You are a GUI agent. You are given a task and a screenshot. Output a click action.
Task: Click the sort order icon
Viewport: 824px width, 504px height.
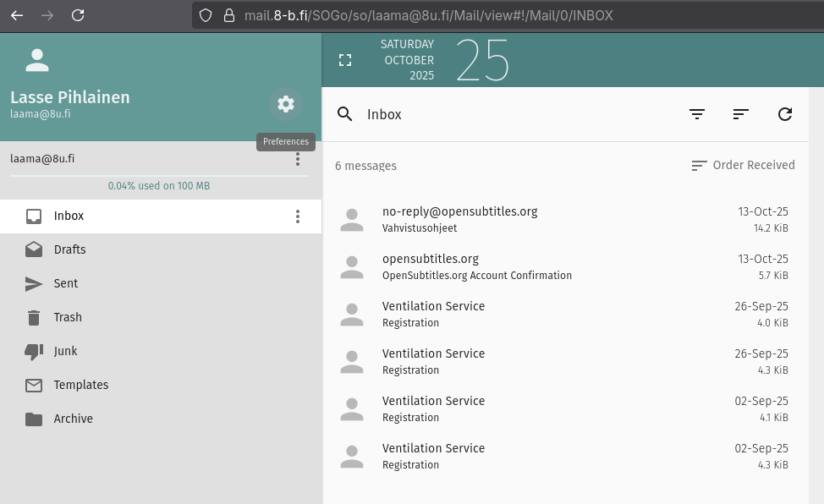click(x=741, y=114)
